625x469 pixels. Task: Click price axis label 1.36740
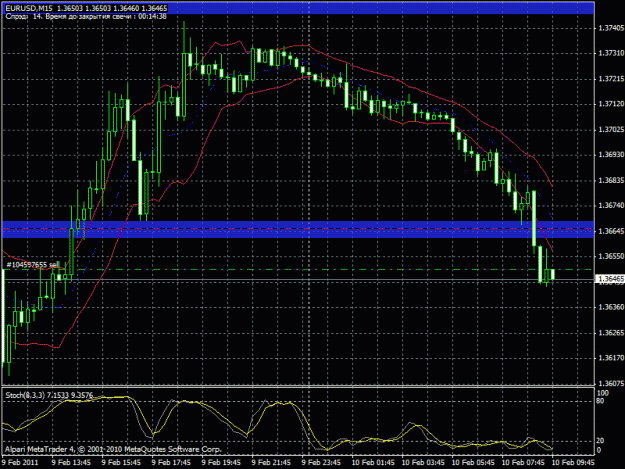(x=611, y=206)
